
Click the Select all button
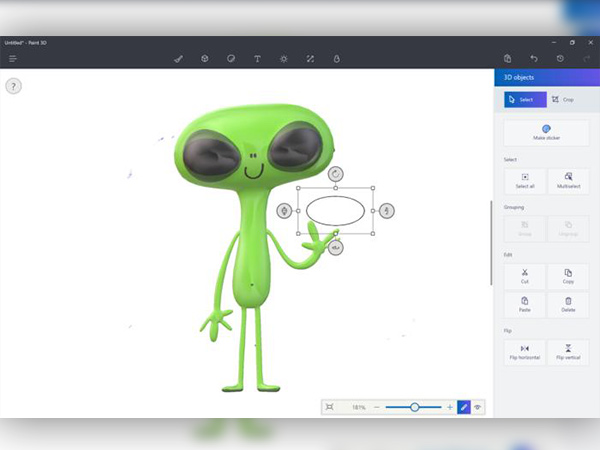525,181
